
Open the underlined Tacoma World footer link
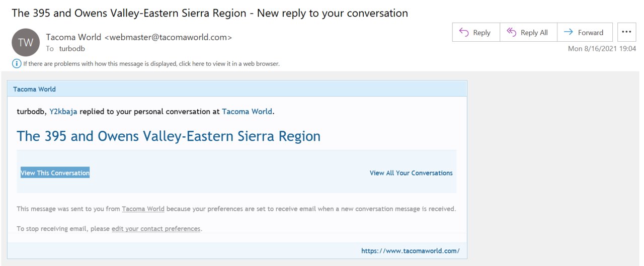[143, 209]
